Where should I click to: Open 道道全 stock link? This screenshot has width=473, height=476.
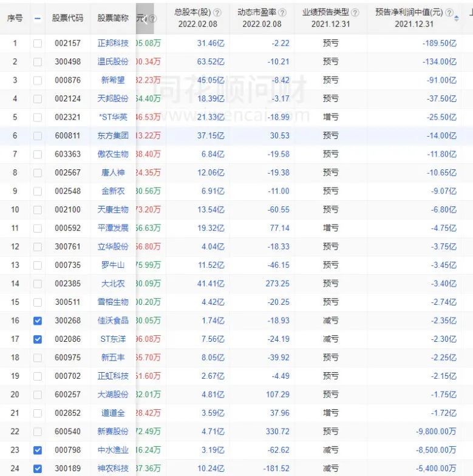pyautogui.click(x=113, y=413)
